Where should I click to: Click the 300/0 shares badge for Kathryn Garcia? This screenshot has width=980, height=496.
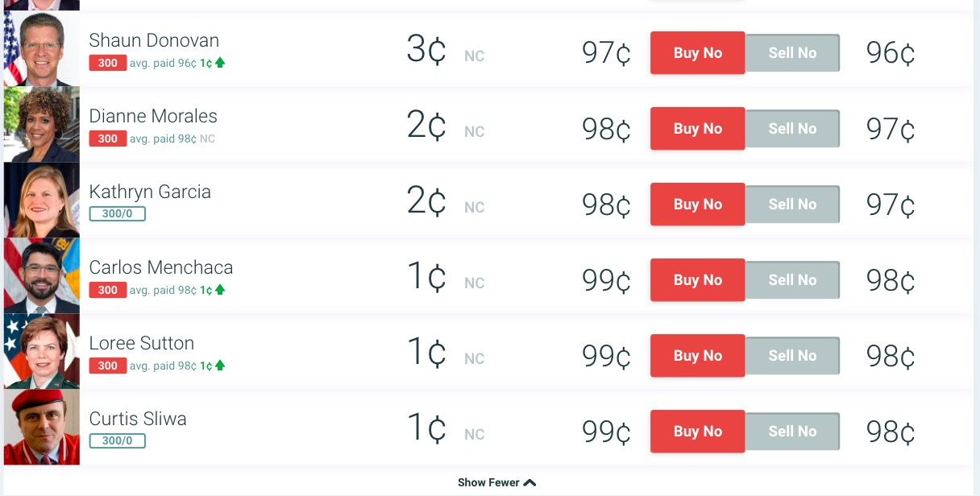117,214
